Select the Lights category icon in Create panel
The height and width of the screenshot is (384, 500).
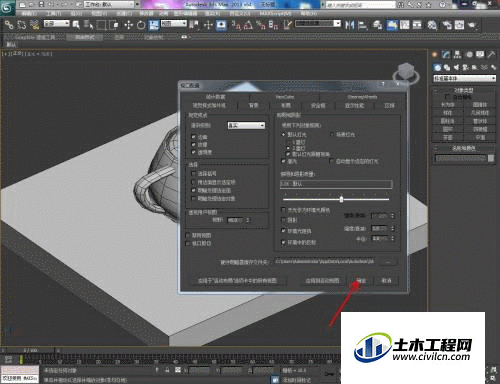click(x=456, y=67)
